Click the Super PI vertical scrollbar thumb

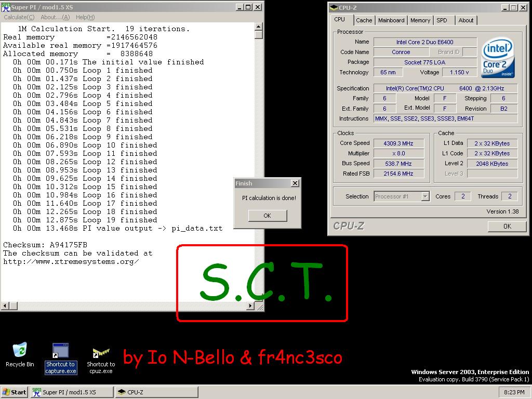(x=259, y=35)
